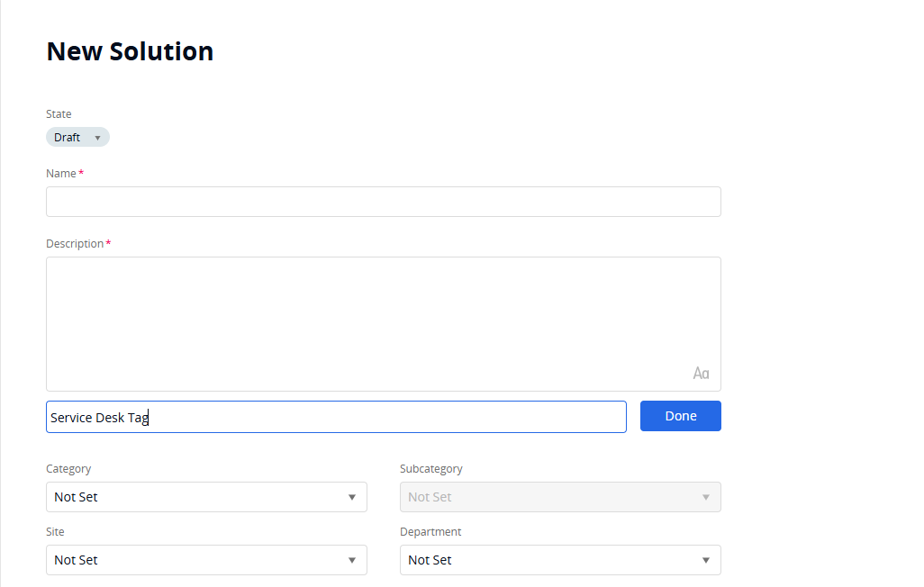The image size is (924, 587).
Task: Click the New Solution heading
Action: 130,51
